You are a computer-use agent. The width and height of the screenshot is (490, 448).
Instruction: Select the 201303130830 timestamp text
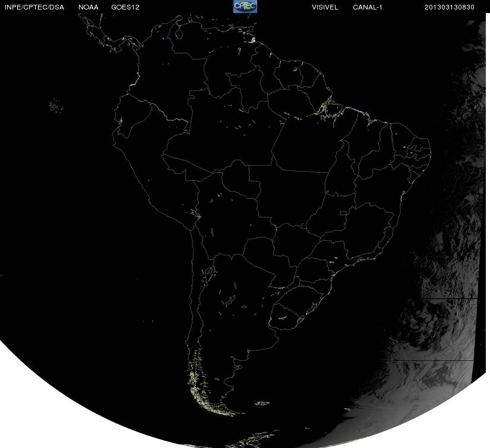(x=450, y=7)
